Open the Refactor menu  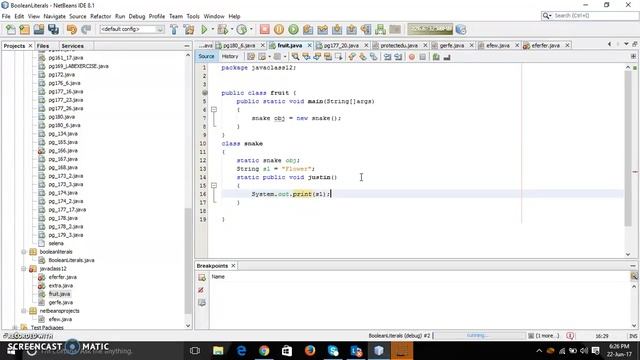click(100, 16)
